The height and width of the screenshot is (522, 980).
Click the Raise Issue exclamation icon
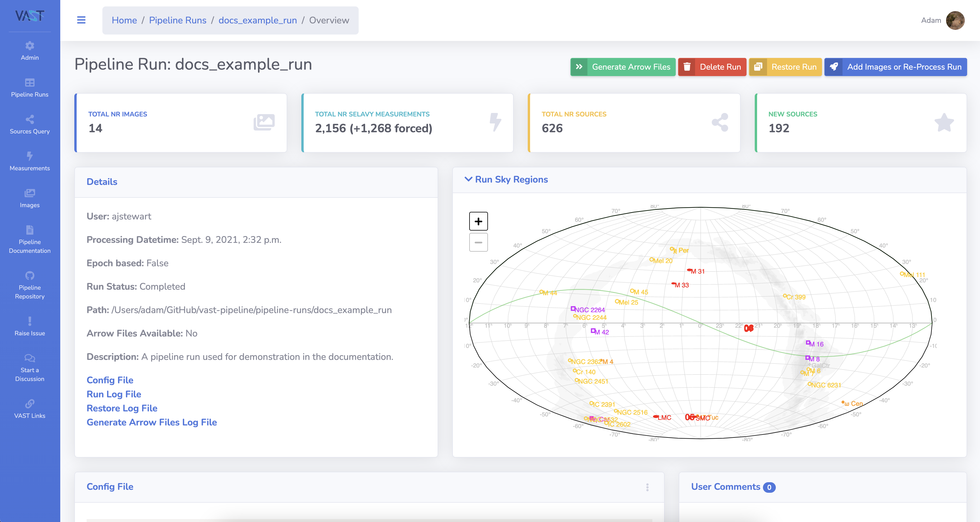30,321
